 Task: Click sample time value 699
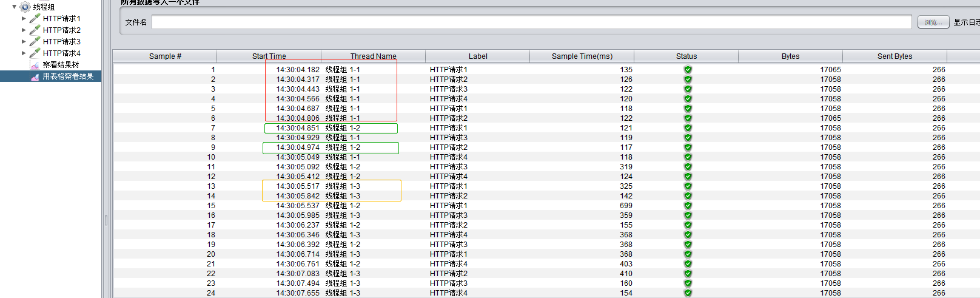[x=626, y=206]
